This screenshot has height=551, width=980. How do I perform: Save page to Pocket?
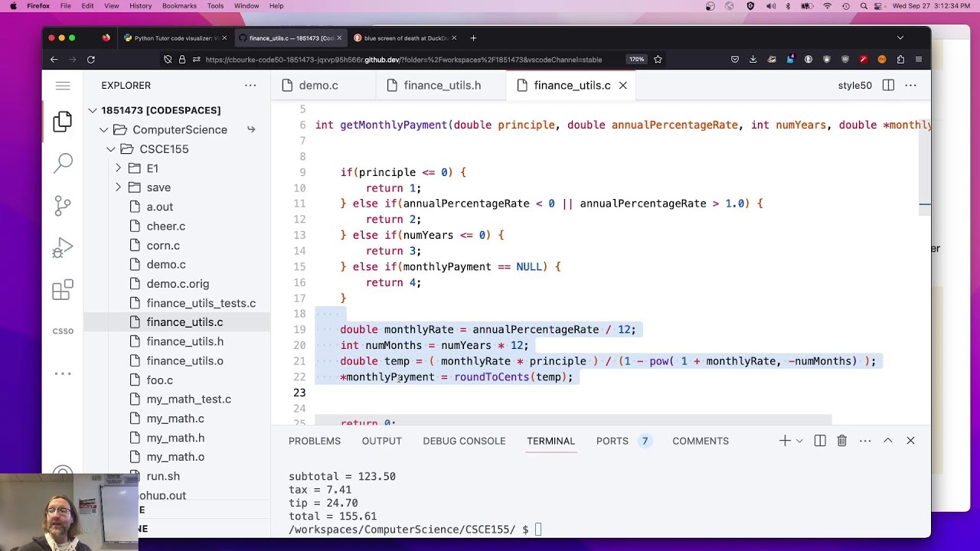coord(734,60)
